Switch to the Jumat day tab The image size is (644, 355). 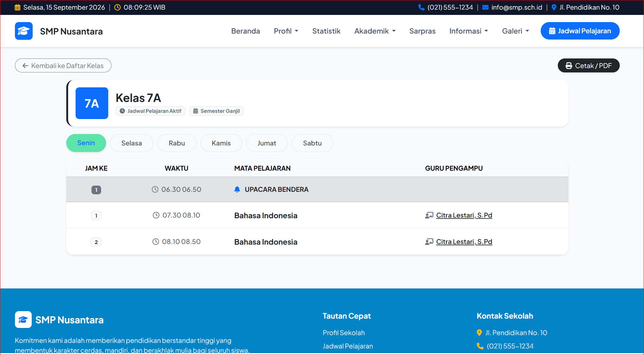pos(267,143)
